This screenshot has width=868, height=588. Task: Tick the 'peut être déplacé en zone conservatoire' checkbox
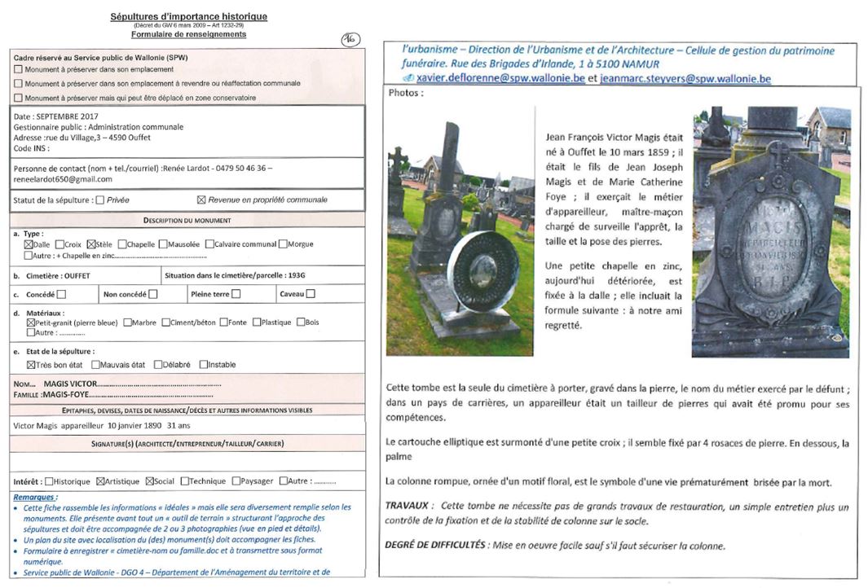pyautogui.click(x=19, y=98)
